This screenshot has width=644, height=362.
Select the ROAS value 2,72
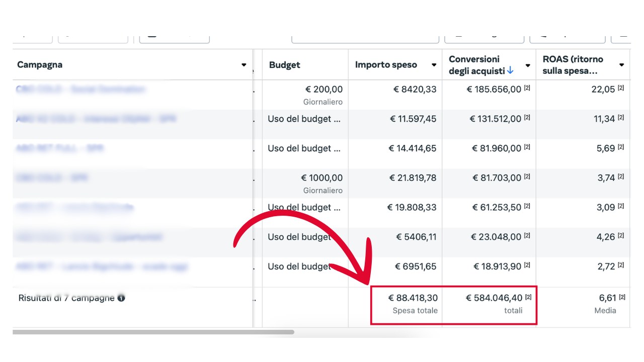[x=606, y=266]
